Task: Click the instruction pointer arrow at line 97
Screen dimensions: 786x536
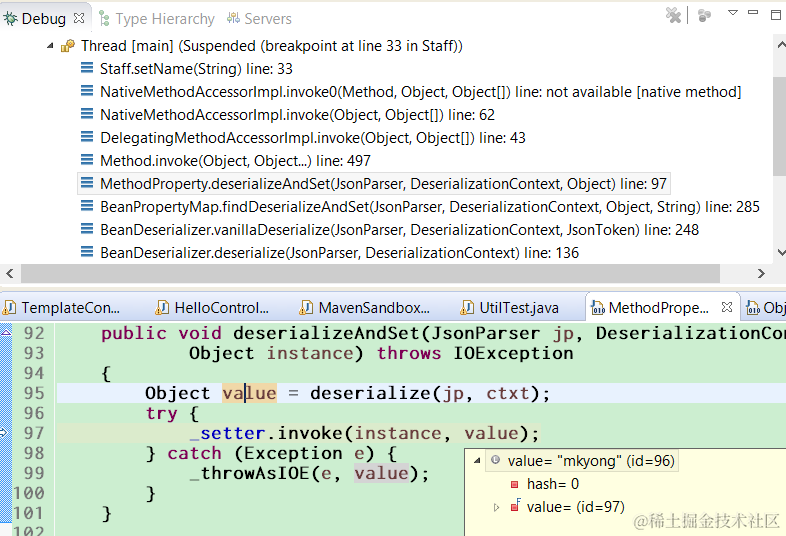Action: [4, 432]
